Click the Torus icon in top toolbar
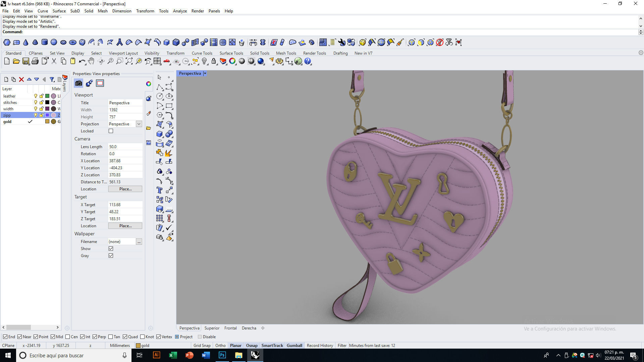 [72, 42]
